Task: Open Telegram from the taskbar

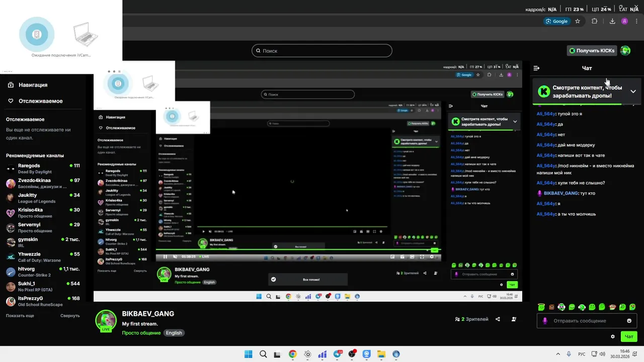Action: click(337, 354)
